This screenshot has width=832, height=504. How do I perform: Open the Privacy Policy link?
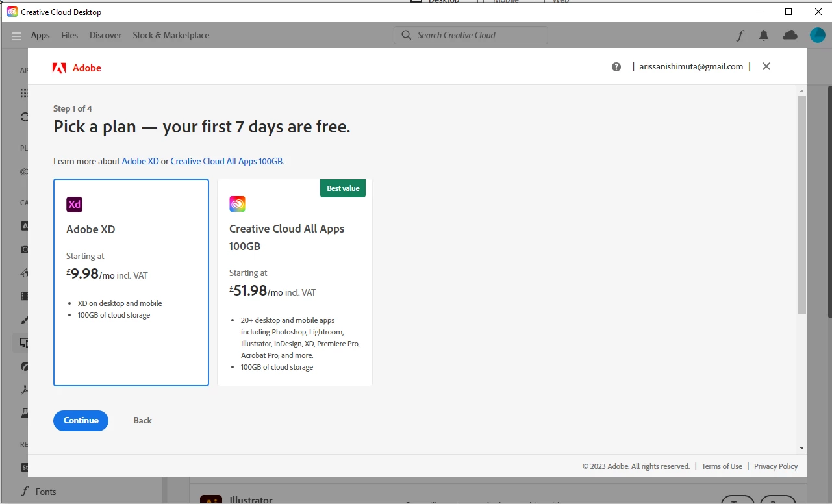pyautogui.click(x=776, y=466)
